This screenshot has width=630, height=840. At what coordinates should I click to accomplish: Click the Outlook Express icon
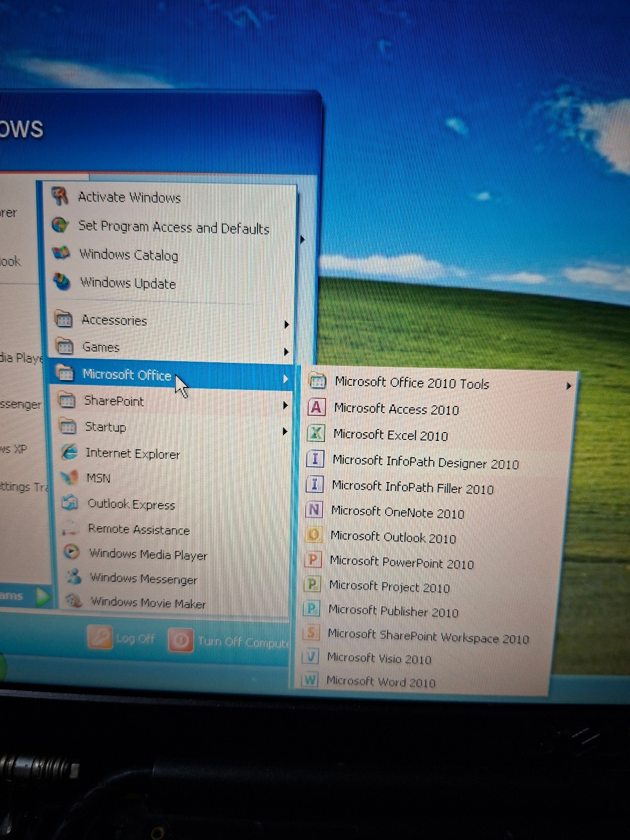(70, 502)
